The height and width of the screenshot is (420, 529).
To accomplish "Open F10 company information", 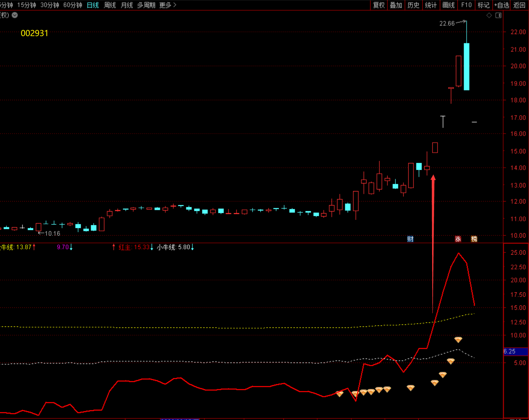I will point(466,5).
